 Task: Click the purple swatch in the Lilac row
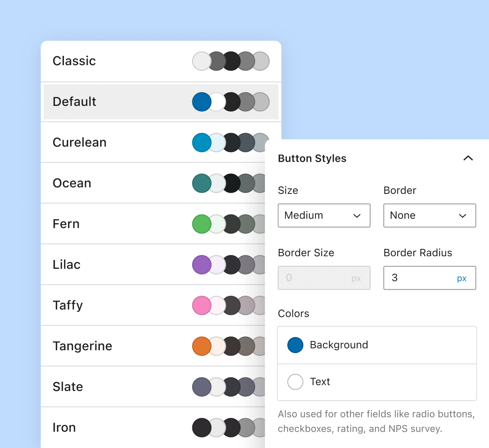click(x=201, y=264)
